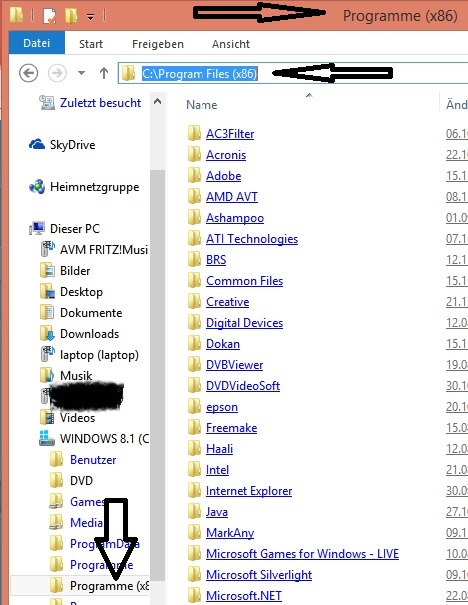The image size is (468, 605).
Task: Click the Forward navigation arrow
Action: point(57,73)
